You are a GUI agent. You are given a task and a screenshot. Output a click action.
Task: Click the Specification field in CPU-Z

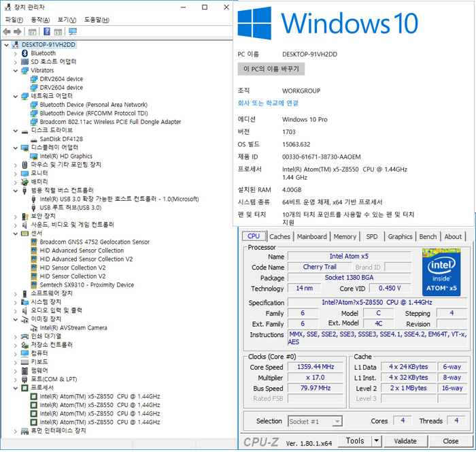click(377, 302)
